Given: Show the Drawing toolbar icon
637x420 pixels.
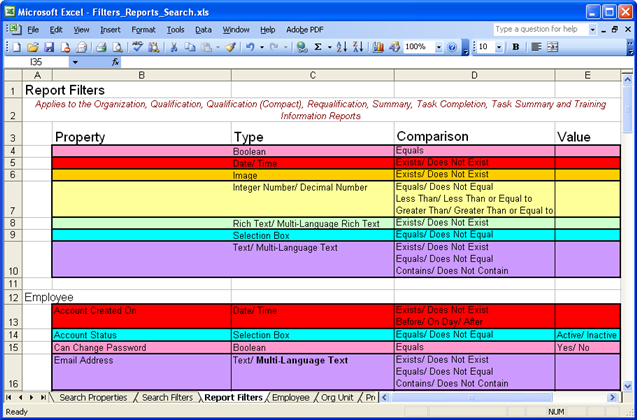Looking at the screenshot, I should pos(394,47).
